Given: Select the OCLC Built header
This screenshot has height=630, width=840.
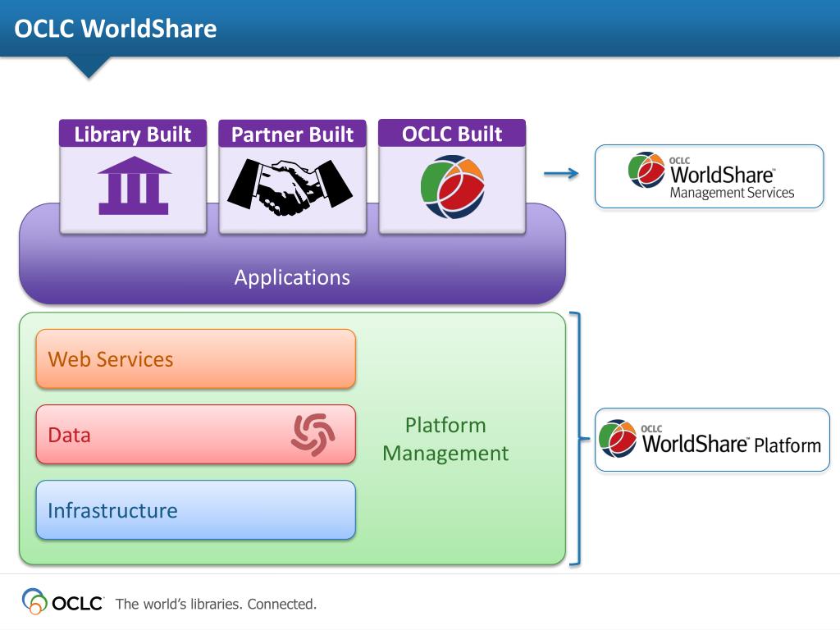Looking at the screenshot, I should click(452, 134).
